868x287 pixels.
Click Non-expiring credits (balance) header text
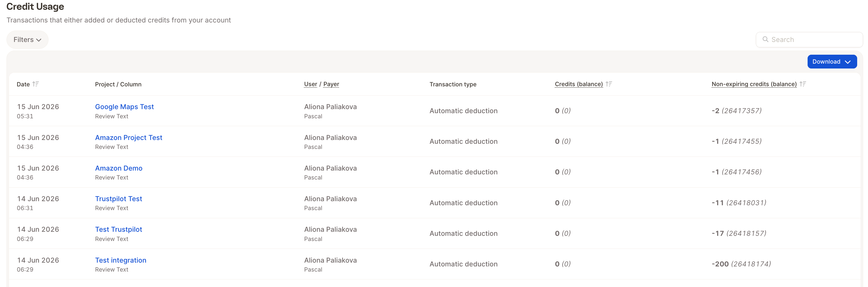[754, 84]
